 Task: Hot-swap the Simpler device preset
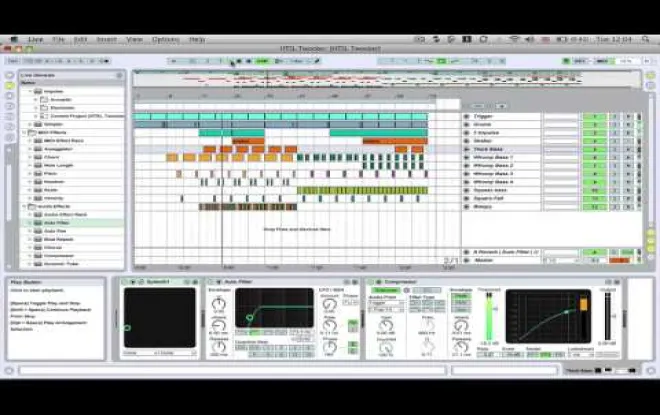[x=187, y=282]
